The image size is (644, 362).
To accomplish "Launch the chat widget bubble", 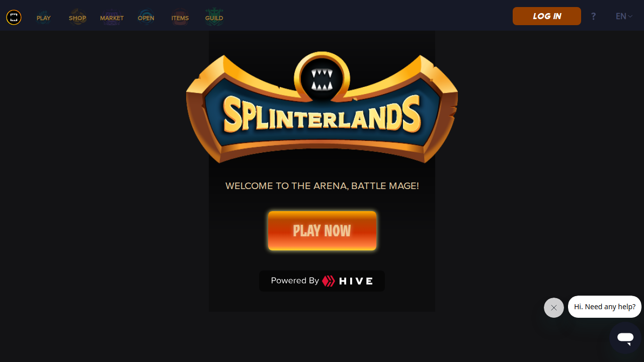I will click(x=625, y=338).
